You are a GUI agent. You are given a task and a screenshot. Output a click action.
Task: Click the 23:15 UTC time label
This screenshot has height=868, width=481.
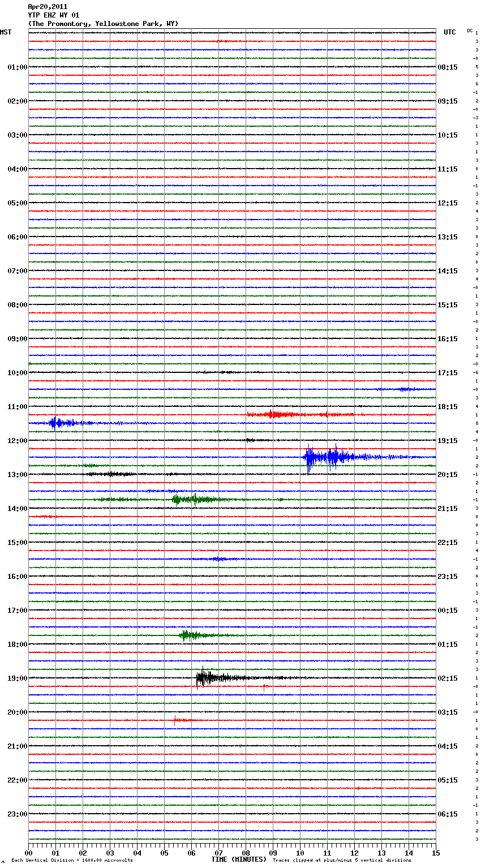(448, 577)
